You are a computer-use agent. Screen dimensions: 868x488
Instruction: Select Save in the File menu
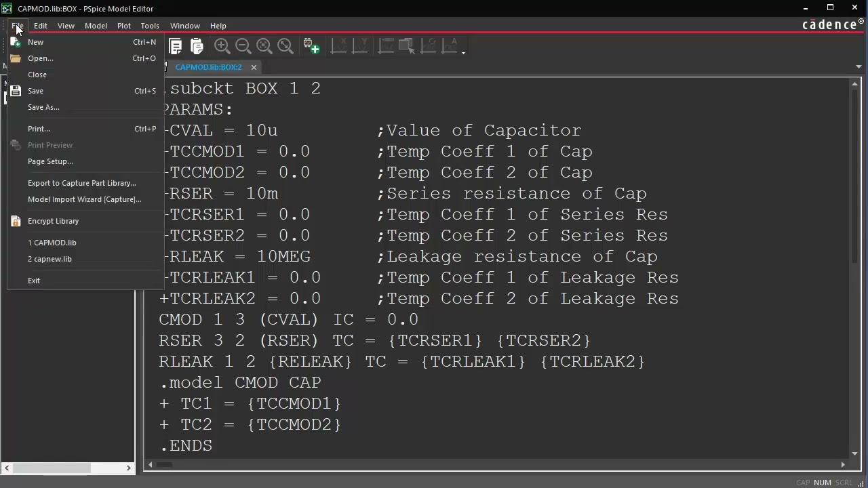(85, 91)
